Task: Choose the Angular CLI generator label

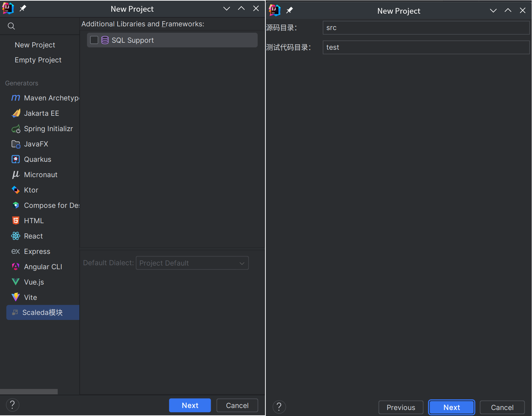Action: 43,267
